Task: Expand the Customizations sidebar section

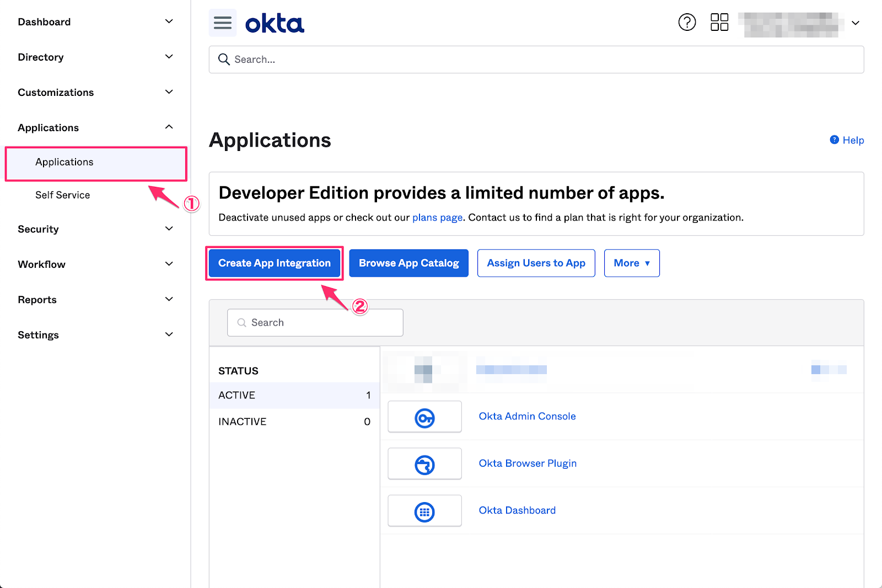Action: (x=169, y=92)
